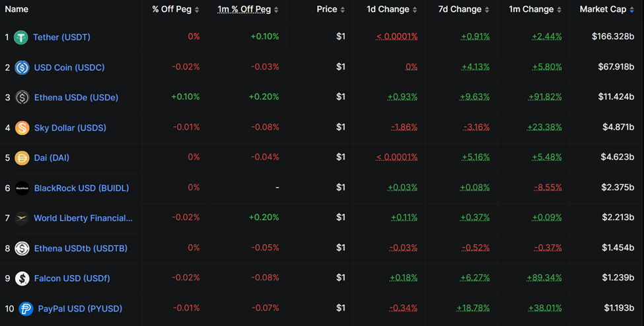Click sort arrows next to 1d Change

pos(415,10)
